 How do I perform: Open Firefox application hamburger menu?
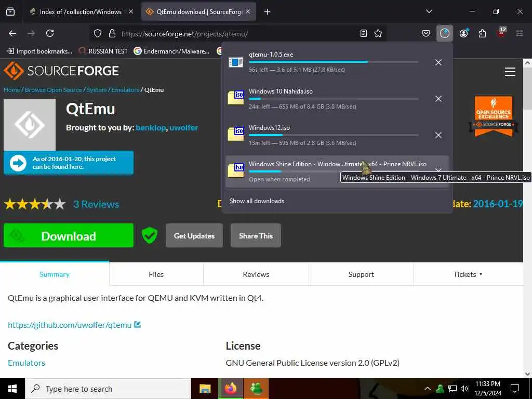click(x=520, y=33)
